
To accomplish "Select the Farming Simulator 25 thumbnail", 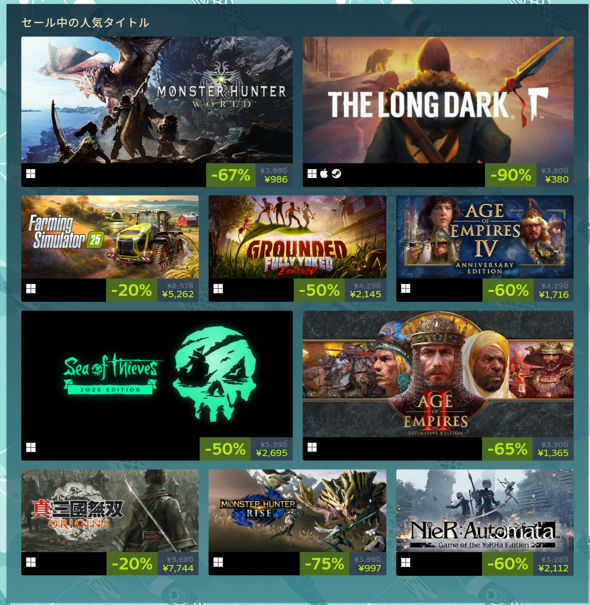I will 110,237.
